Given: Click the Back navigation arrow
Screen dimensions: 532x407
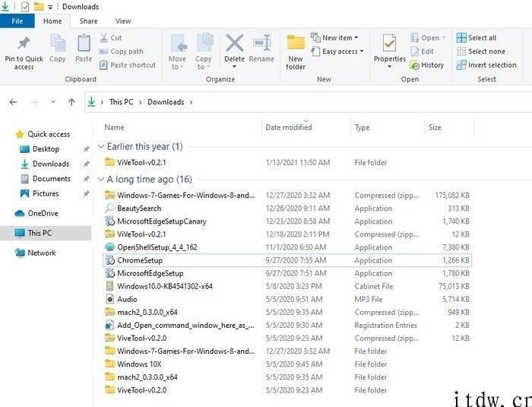Looking at the screenshot, I should pos(13,102).
